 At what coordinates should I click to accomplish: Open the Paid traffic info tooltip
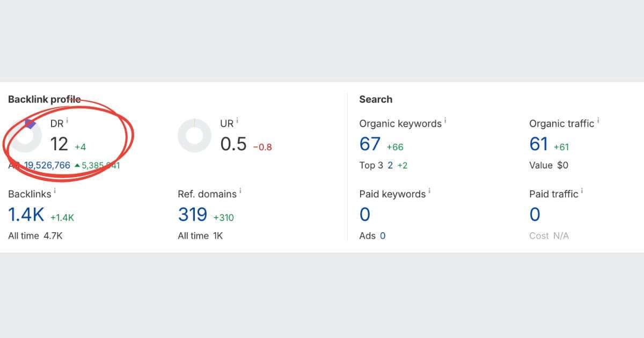[582, 190]
